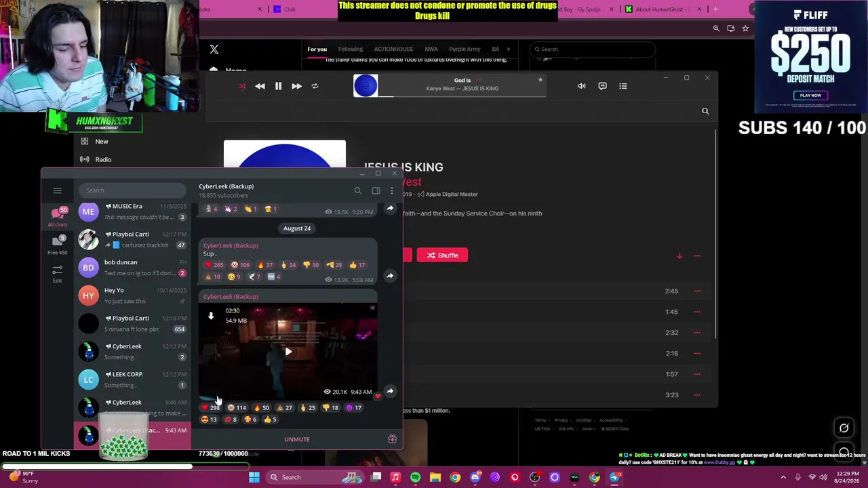
Task: Play the 02:30 video in Telegram
Action: (288, 351)
